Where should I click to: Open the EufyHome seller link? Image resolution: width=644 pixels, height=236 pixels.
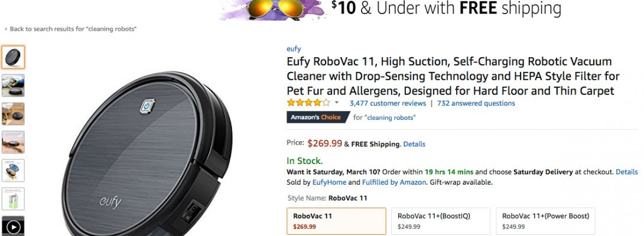point(330,182)
